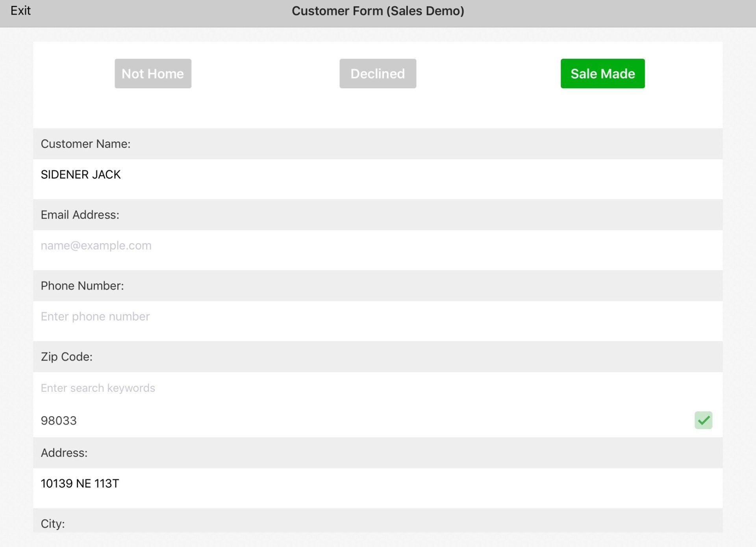756x547 pixels.
Task: Select the 98033 zip code entry
Action: point(59,420)
